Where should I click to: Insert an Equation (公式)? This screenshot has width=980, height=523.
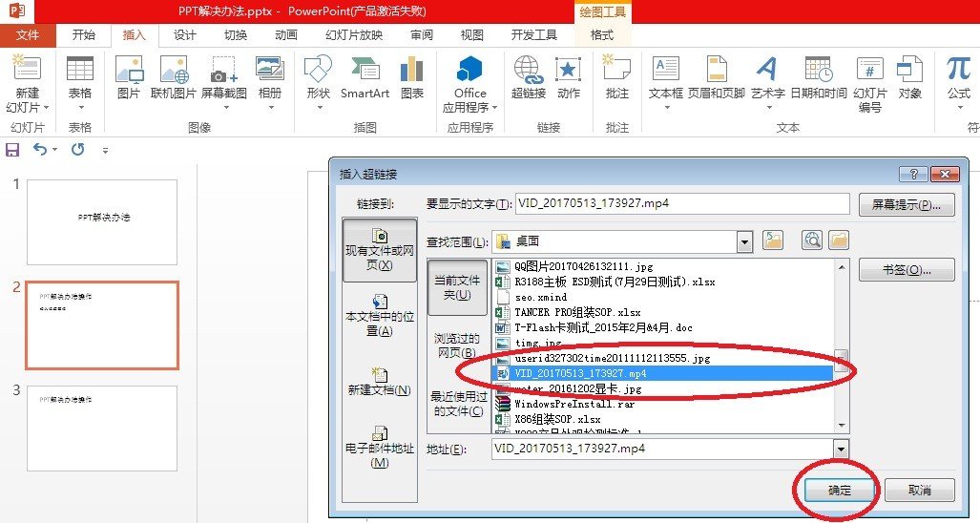[x=958, y=82]
